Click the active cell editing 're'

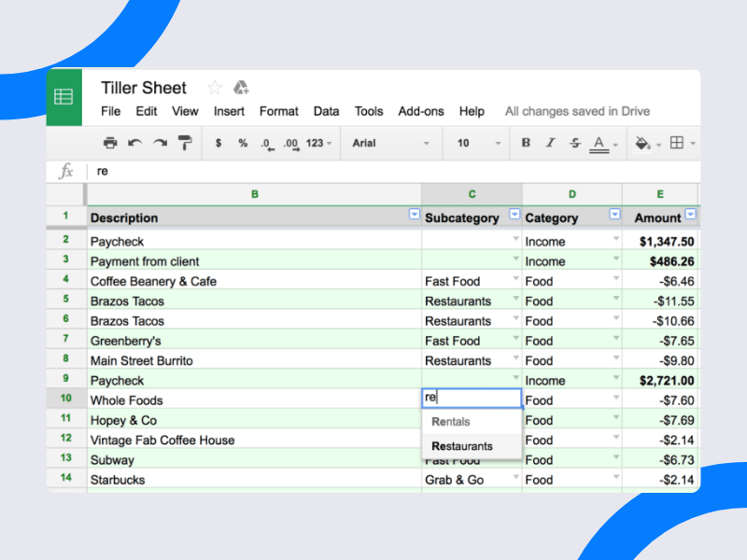(x=472, y=399)
